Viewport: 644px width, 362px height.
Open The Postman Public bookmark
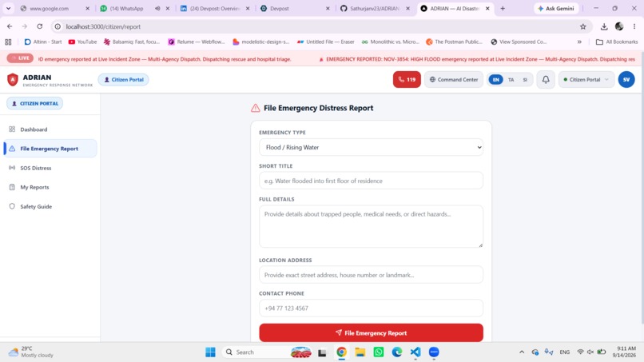click(x=454, y=42)
